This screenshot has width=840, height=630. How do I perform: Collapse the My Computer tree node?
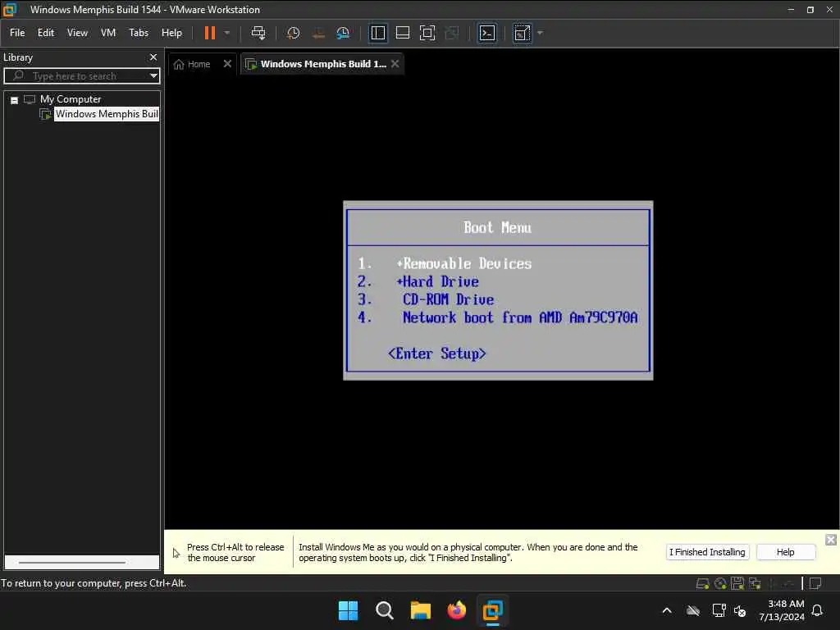[x=15, y=100]
